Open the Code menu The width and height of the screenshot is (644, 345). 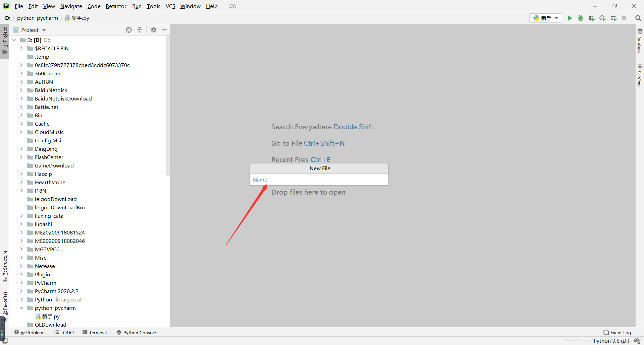click(94, 6)
